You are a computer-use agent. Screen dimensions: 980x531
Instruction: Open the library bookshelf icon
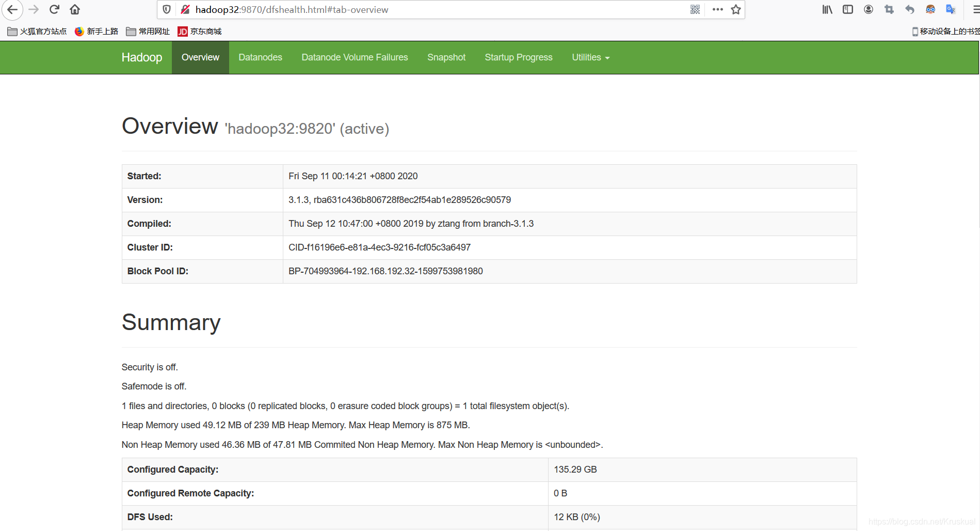pos(827,9)
